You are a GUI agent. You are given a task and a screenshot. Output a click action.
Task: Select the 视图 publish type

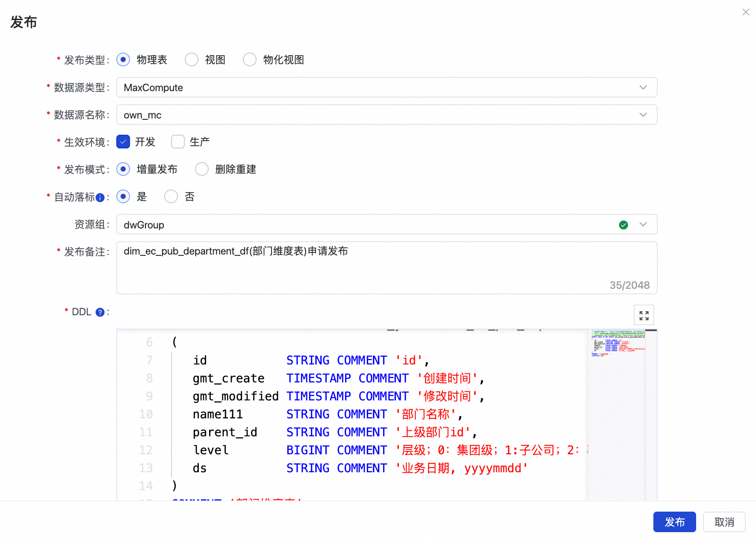(191, 59)
